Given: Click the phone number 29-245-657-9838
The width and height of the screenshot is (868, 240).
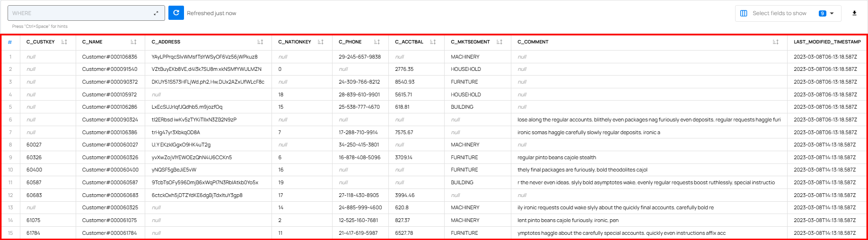Looking at the screenshot, I should coord(359,57).
